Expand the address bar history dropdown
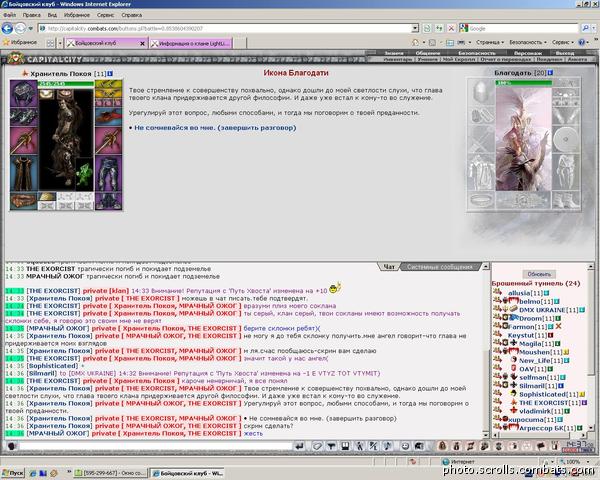This screenshot has height=480, width=600. (415, 28)
